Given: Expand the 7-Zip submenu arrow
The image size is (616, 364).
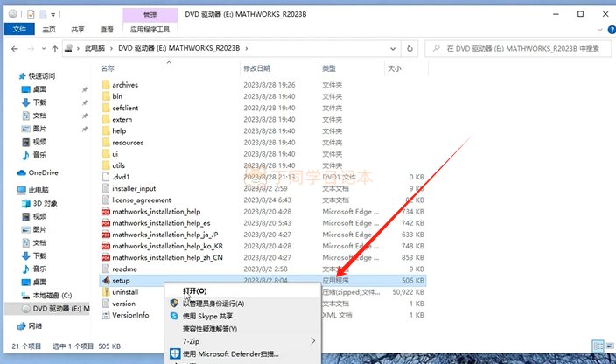Looking at the screenshot, I should click(312, 341).
